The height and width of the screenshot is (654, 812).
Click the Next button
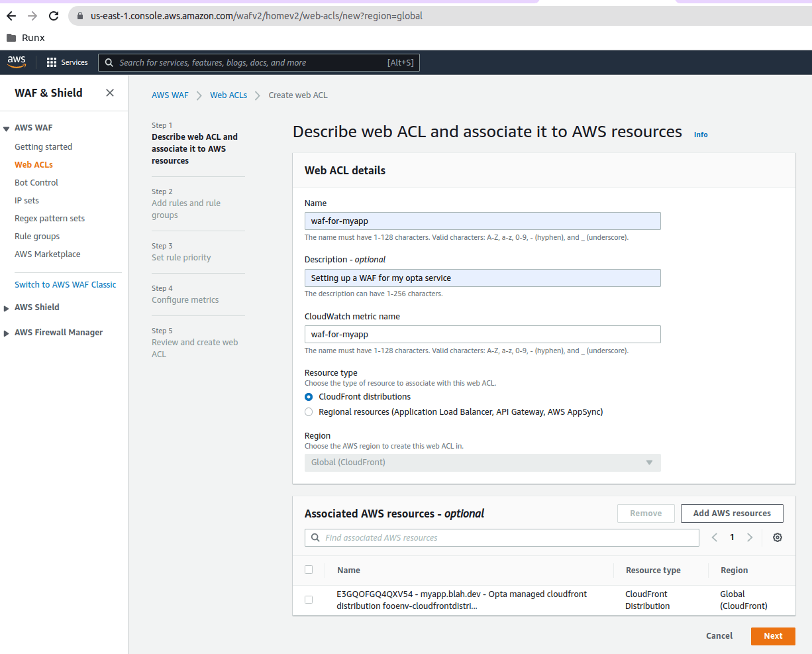773,635
